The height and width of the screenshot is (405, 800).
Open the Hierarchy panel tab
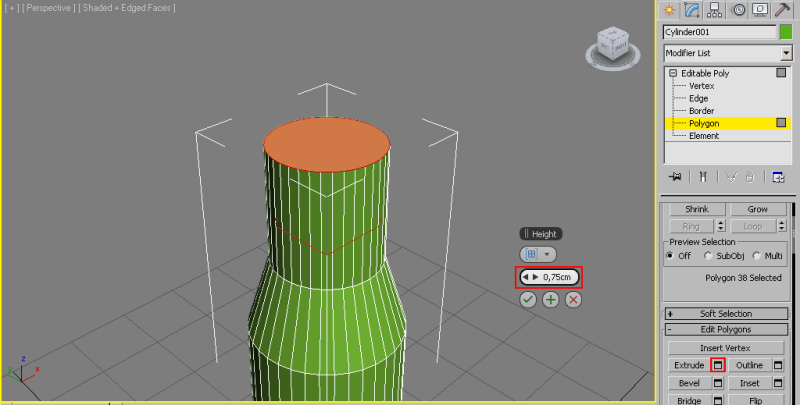(x=714, y=10)
